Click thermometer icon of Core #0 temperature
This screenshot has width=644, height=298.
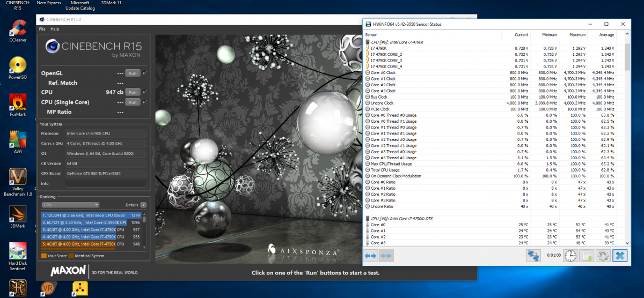[367, 225]
